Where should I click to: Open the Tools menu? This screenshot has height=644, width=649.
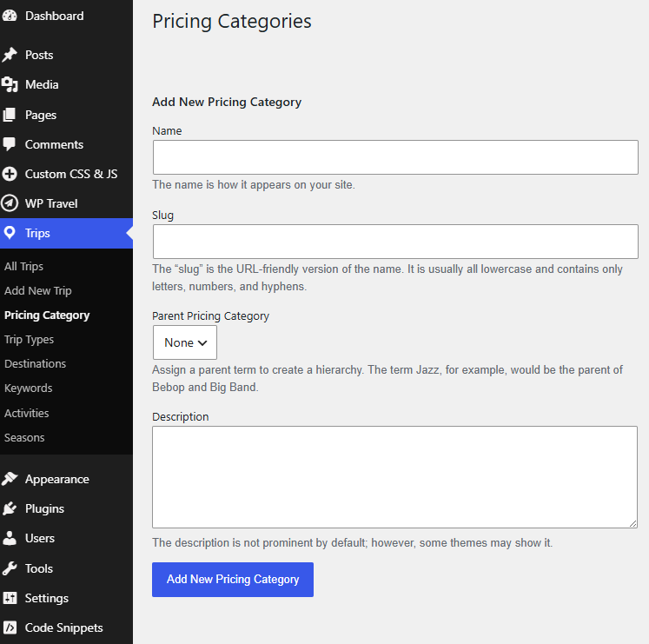coord(66,568)
